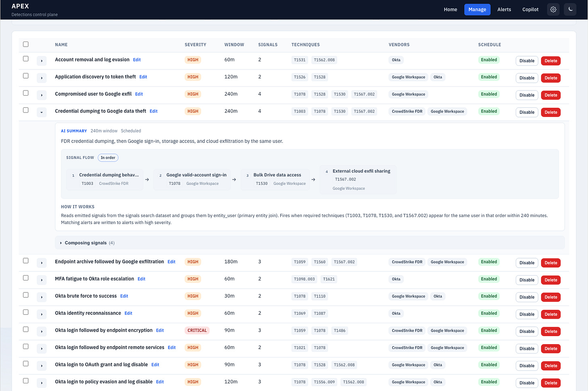Click the CRITICAL severity badge
Image resolution: width=588 pixels, height=391 pixels.
tap(197, 330)
